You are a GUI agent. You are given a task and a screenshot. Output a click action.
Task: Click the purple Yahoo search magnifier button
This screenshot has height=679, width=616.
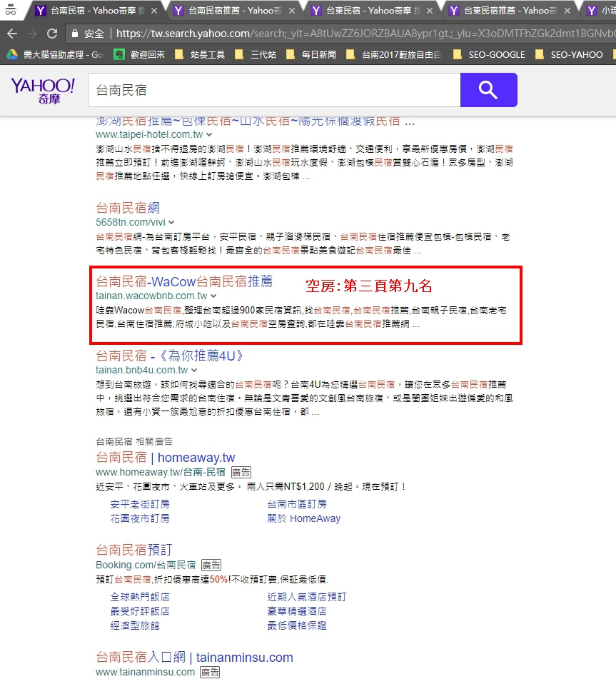[x=489, y=90]
